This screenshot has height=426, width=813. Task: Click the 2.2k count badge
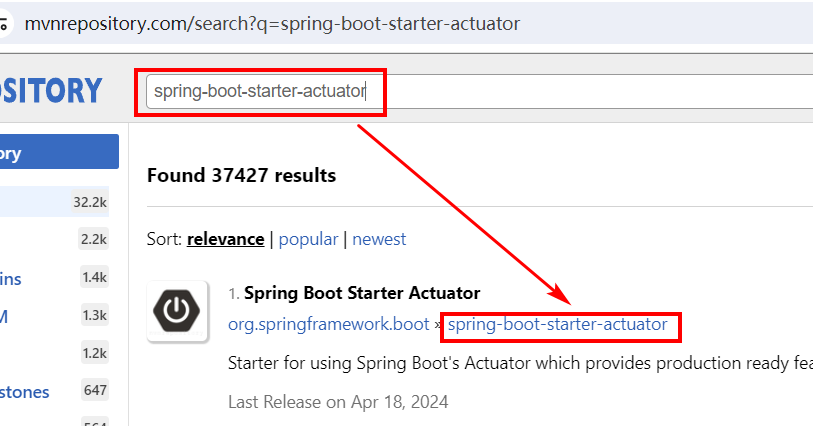coord(94,239)
